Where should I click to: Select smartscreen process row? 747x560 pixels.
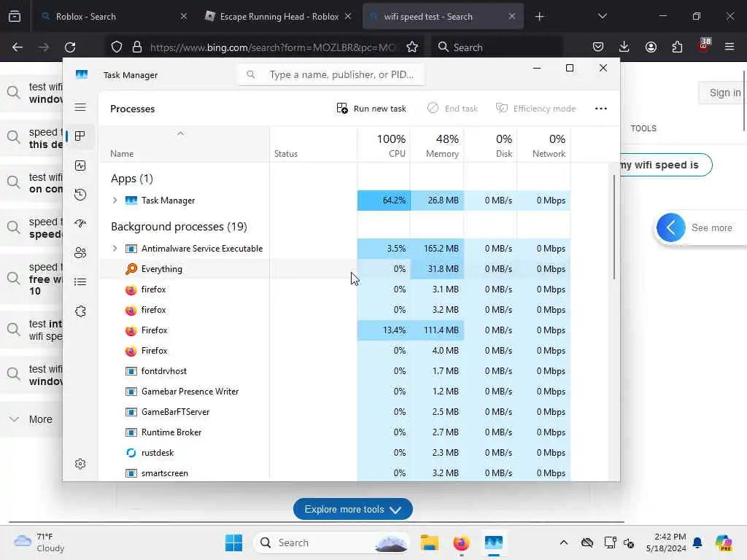[334, 472]
